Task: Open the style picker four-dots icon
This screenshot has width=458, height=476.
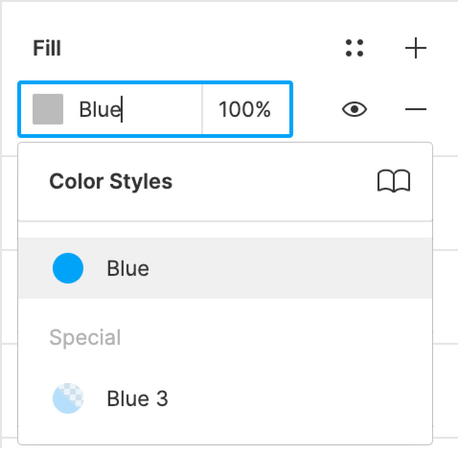Action: 355,48
